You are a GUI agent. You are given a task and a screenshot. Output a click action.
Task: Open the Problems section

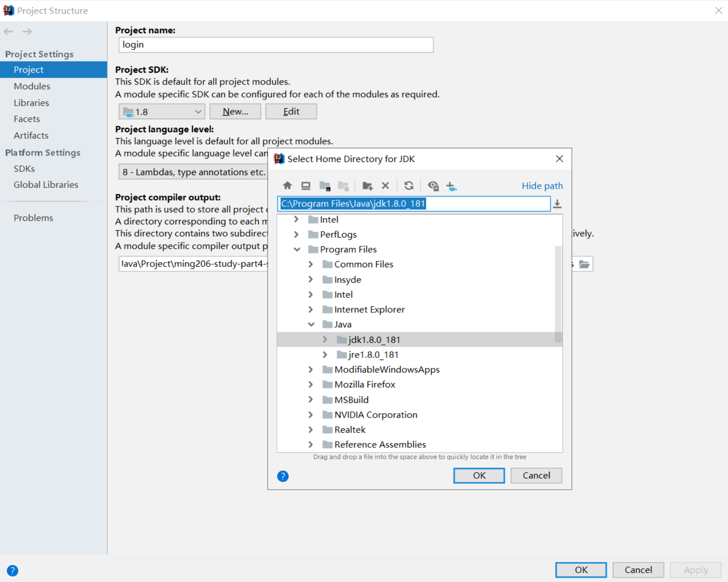33,218
